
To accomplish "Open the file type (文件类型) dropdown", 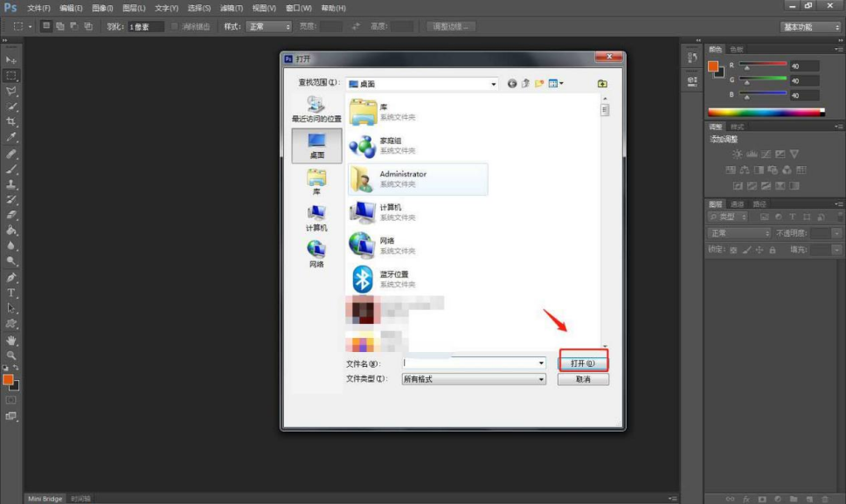I will click(541, 380).
